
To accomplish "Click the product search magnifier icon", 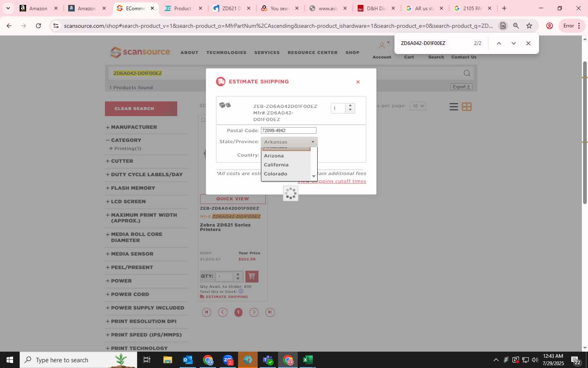I will pos(467,73).
